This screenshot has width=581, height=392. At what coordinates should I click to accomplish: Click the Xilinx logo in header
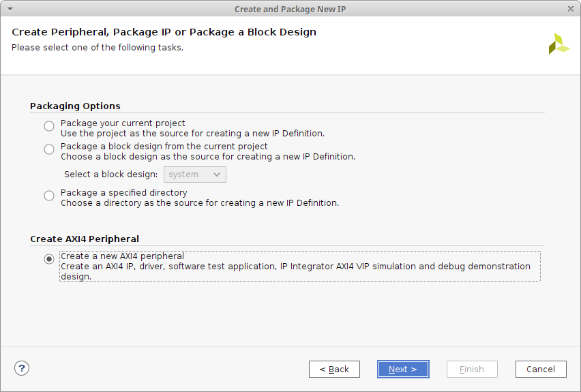coord(558,44)
